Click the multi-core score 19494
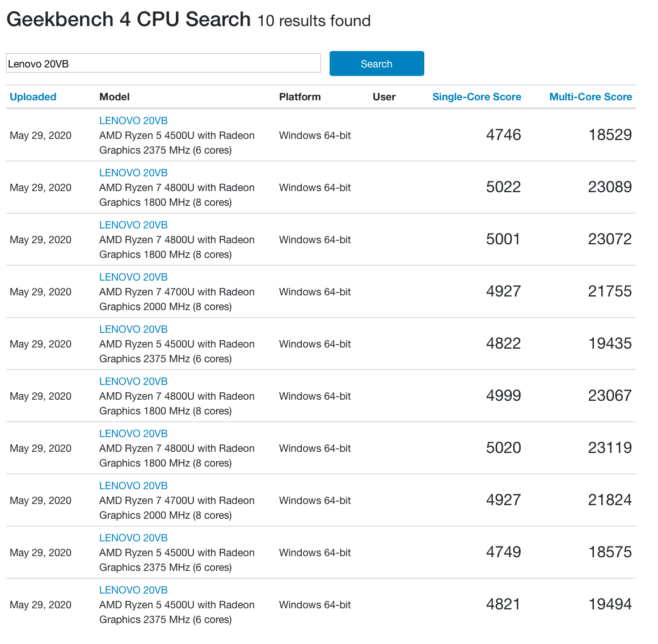658x644 pixels. coord(610,604)
